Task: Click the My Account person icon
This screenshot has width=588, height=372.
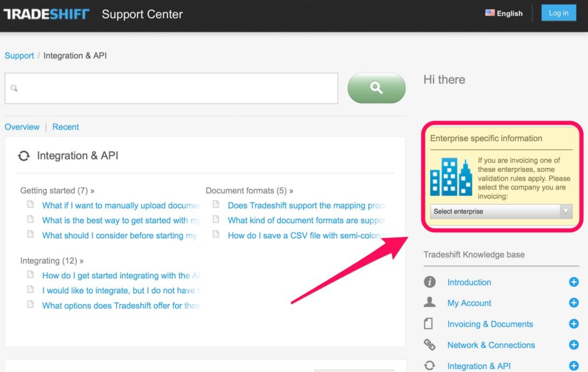Action: click(x=430, y=303)
